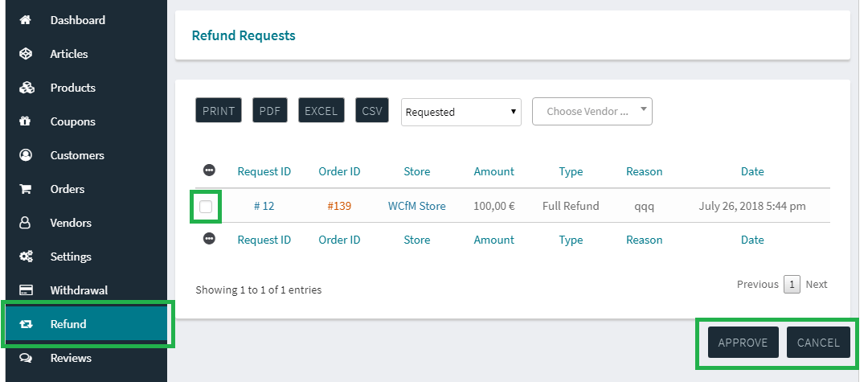Screen dimensions: 868x382
Task: Click the footer Request ID label
Action: [264, 240]
